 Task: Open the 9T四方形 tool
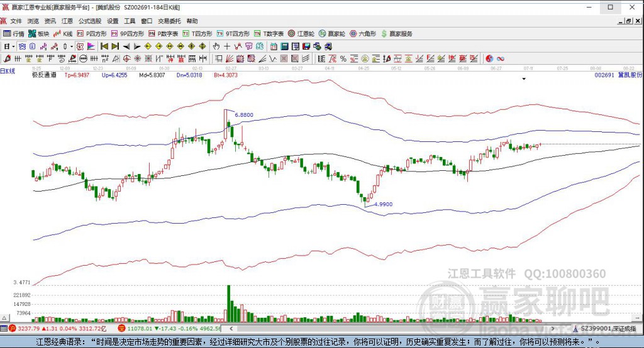233,34
